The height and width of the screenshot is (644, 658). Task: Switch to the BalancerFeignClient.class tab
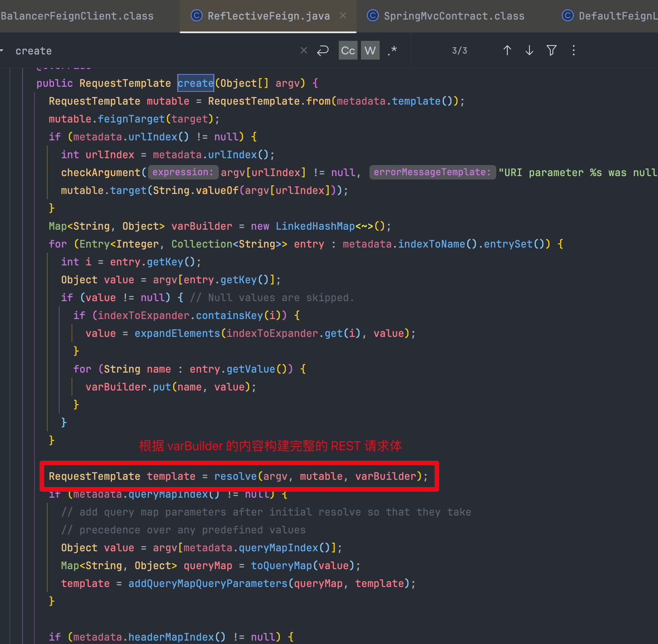pos(77,16)
